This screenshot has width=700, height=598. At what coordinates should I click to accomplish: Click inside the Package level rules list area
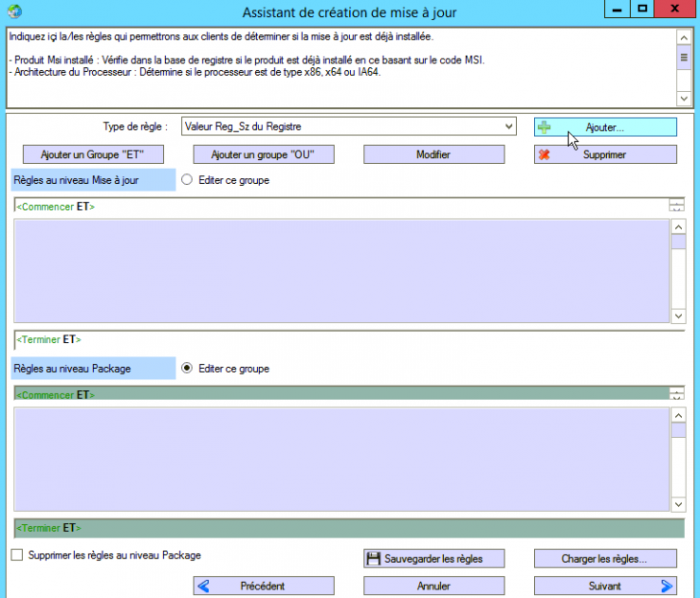340,460
